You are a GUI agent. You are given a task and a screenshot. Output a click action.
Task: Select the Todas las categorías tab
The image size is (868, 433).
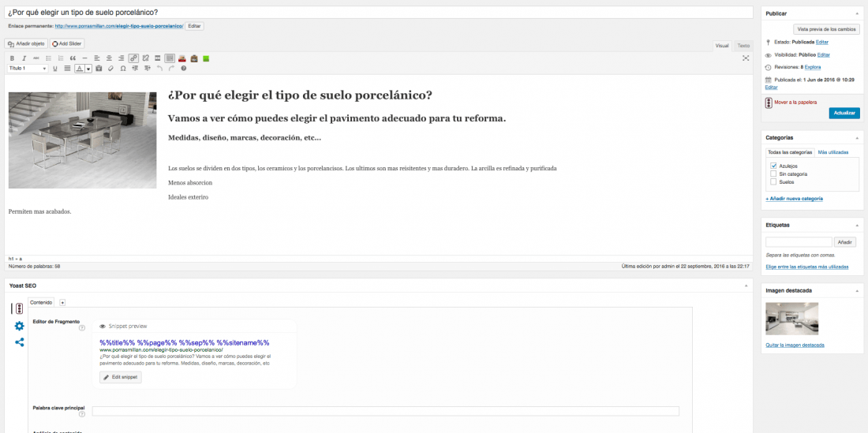tap(790, 152)
